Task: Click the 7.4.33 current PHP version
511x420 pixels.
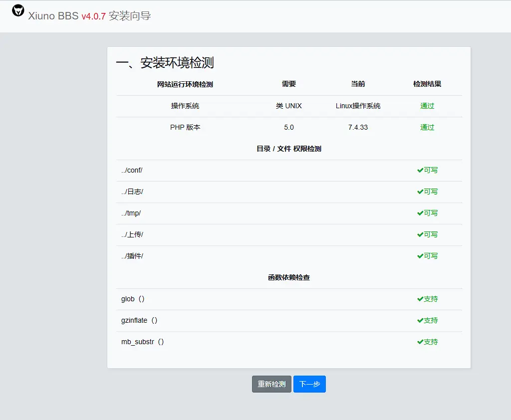Action: click(358, 127)
